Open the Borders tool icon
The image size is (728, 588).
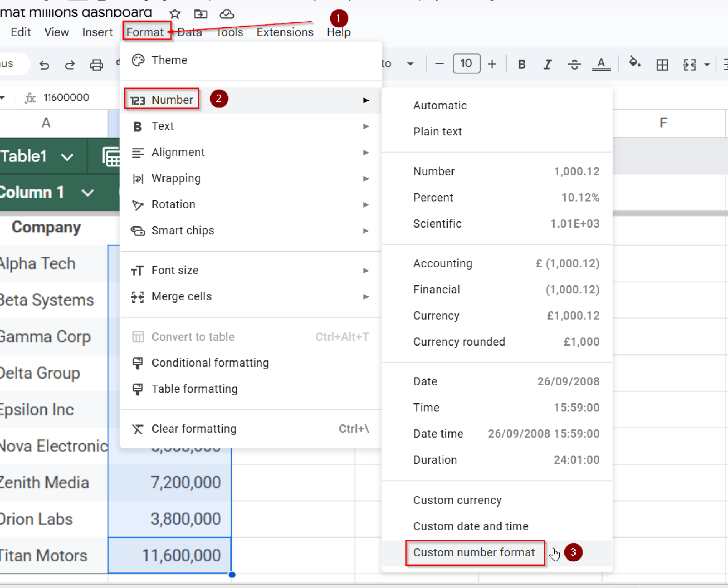click(662, 65)
